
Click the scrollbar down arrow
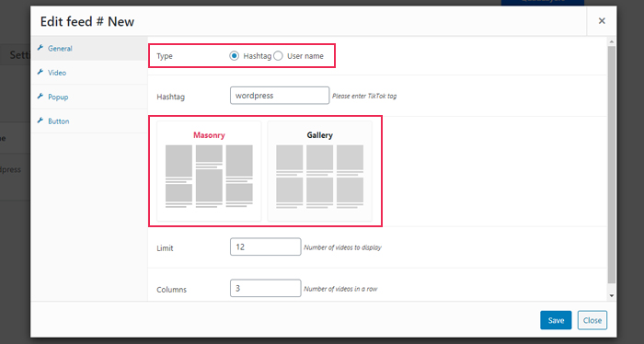click(612, 296)
